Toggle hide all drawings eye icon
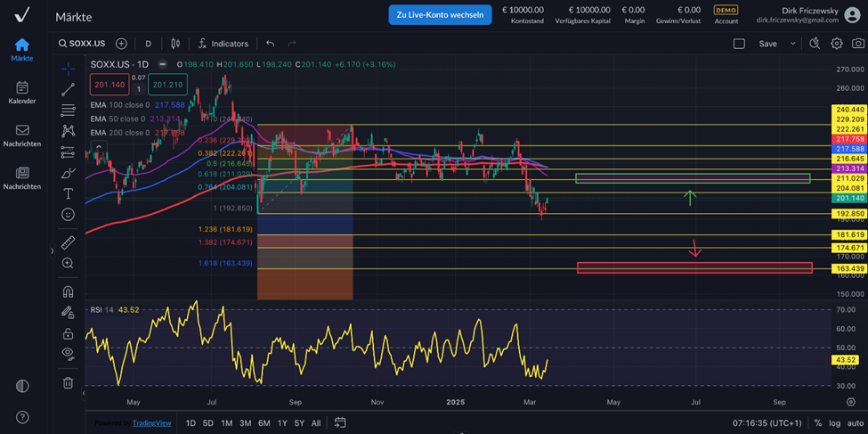The width and height of the screenshot is (868, 434). (x=68, y=354)
